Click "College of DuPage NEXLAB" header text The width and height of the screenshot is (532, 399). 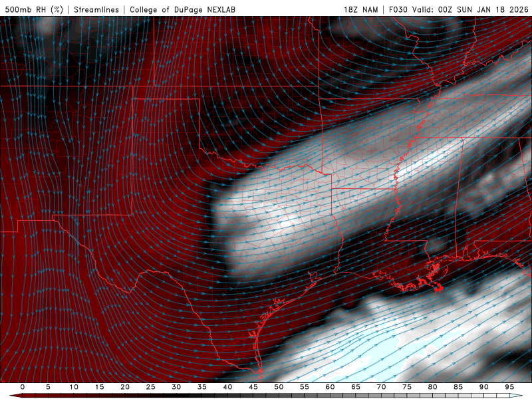pos(182,9)
